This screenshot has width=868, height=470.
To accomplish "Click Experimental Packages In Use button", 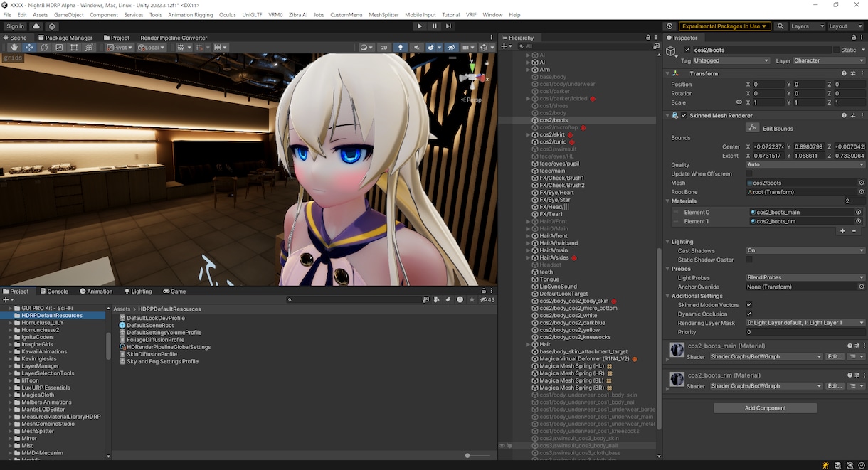I will pos(725,26).
